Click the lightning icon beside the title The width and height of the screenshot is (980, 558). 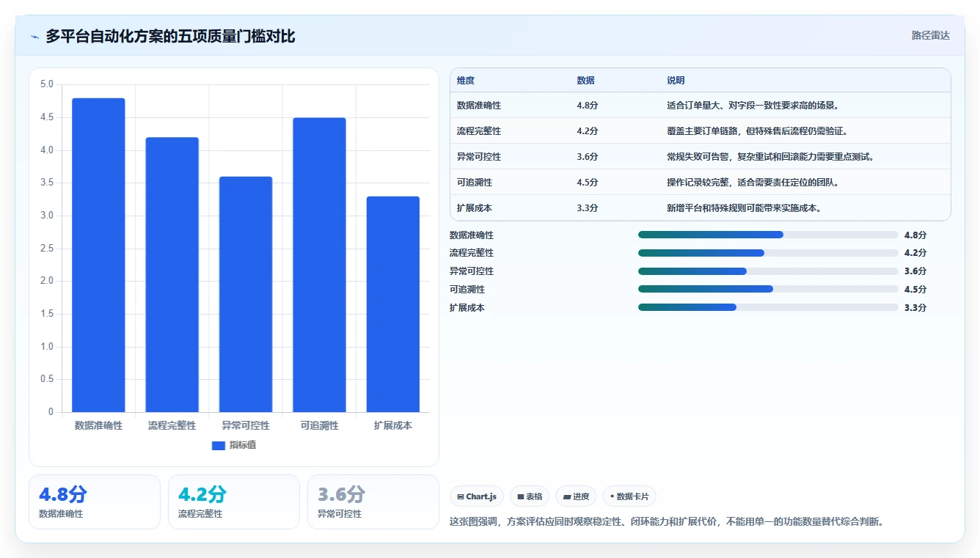coord(34,37)
